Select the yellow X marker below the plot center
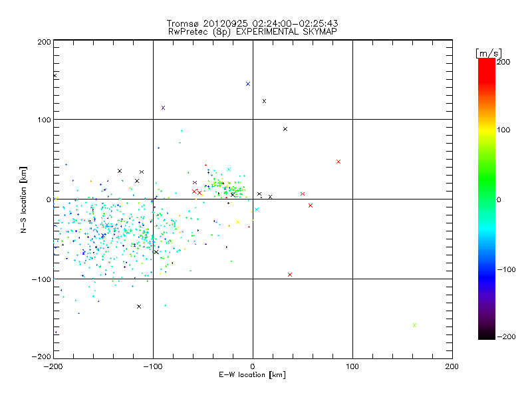The image size is (532, 399). pos(238,222)
